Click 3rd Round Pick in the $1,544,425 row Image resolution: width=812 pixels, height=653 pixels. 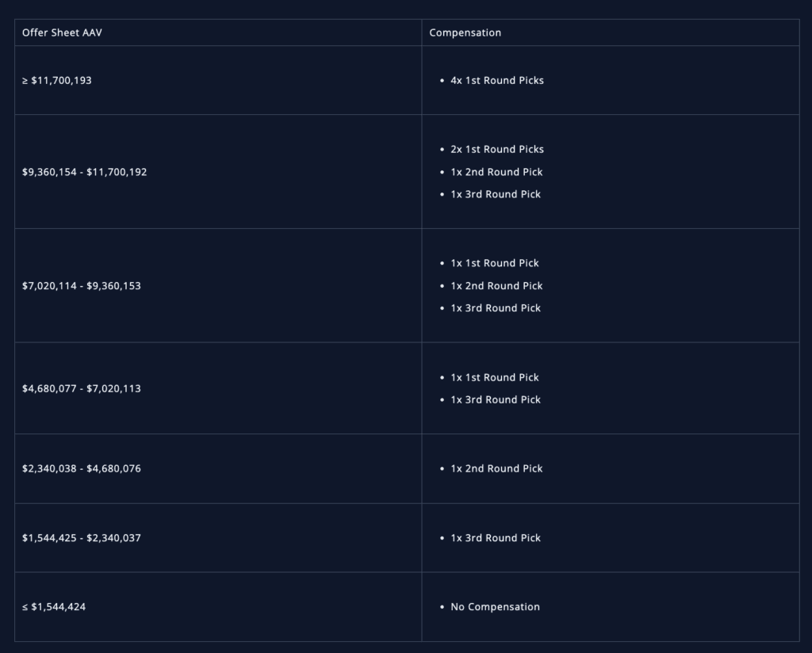[x=496, y=538]
